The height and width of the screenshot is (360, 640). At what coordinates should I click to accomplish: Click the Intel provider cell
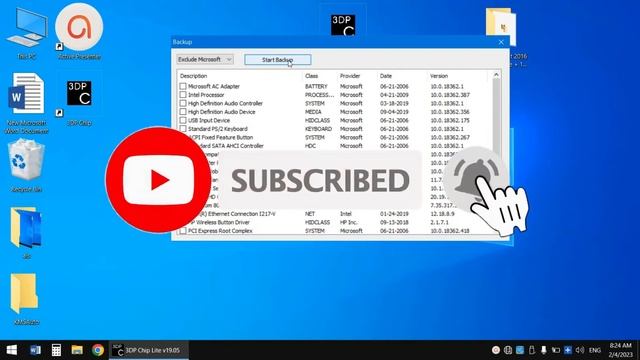tap(346, 214)
